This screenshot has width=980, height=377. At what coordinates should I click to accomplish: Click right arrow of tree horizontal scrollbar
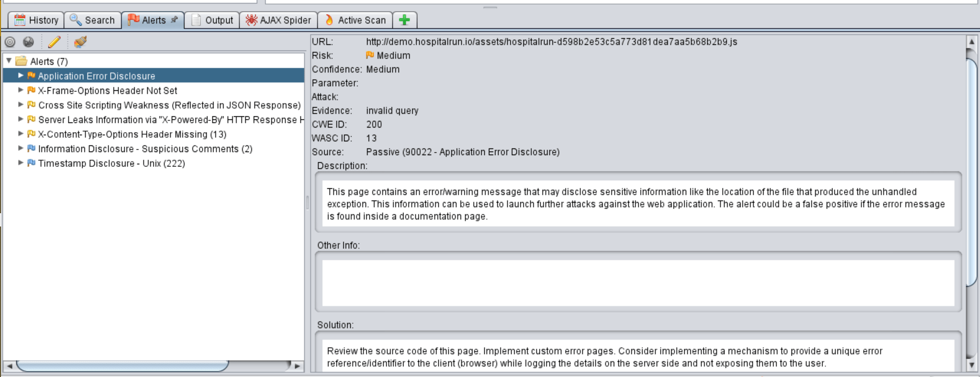pyautogui.click(x=297, y=366)
